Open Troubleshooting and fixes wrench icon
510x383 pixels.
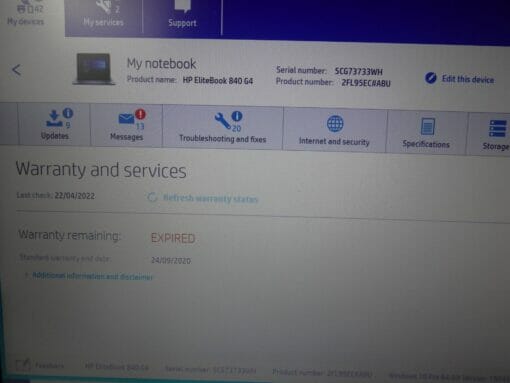tap(222, 121)
